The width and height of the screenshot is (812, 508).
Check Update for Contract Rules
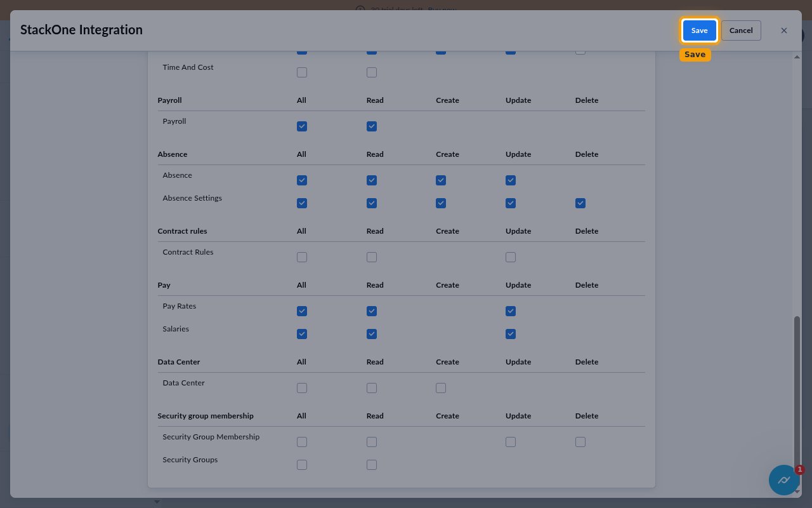511,257
